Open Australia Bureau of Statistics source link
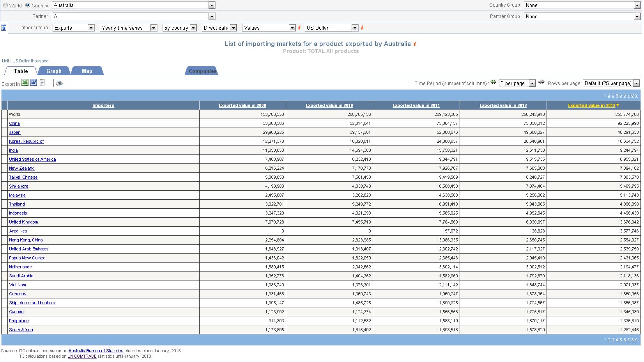The width and height of the screenshot is (644, 362). (x=96, y=351)
